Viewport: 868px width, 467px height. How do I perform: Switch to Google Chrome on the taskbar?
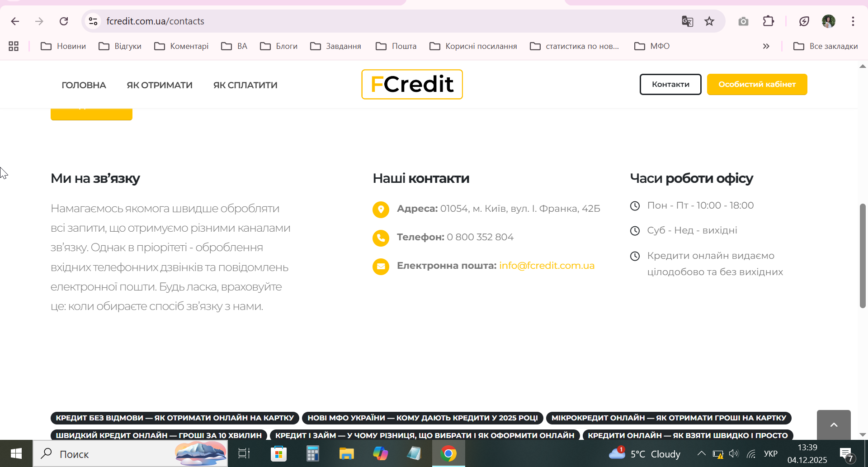tap(448, 453)
